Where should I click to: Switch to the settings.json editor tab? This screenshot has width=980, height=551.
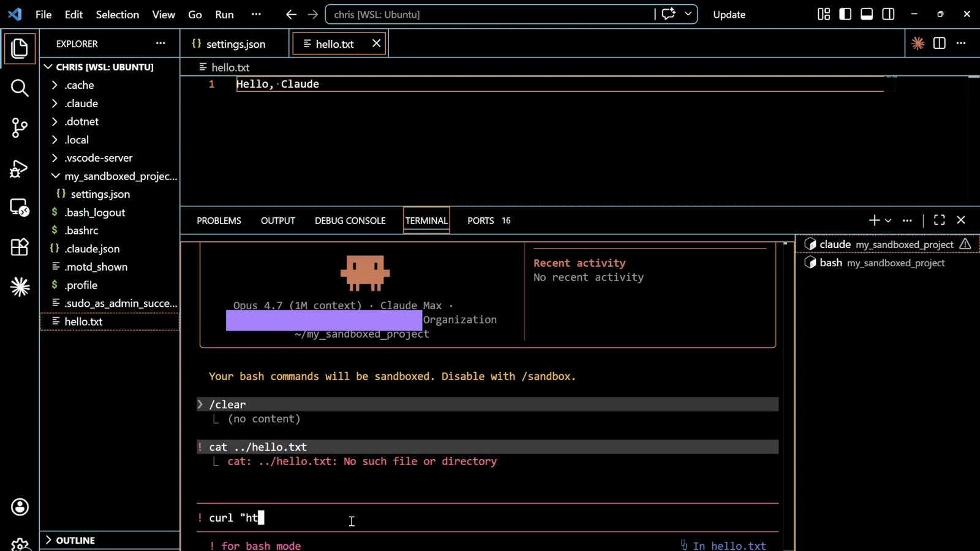235,43
